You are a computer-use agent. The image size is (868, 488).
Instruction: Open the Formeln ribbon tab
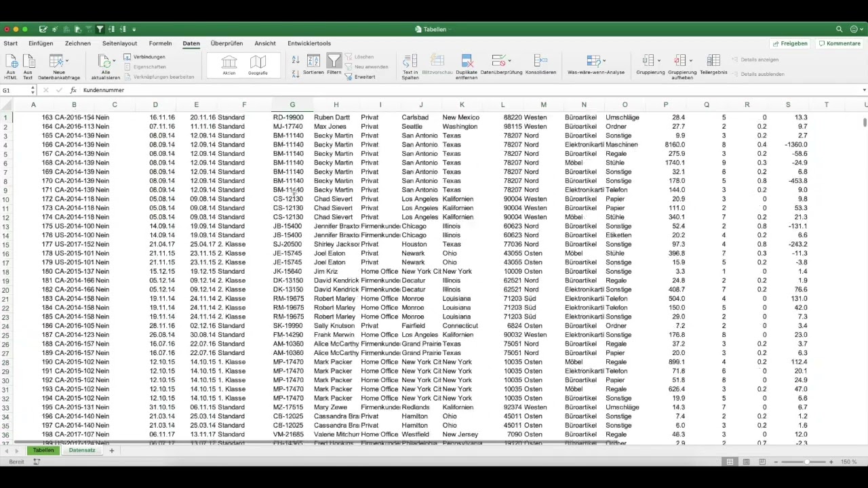[160, 43]
